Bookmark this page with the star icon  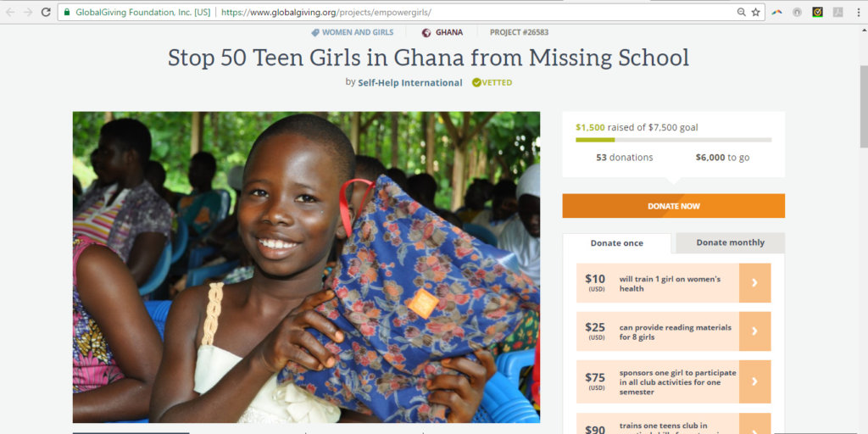[755, 12]
